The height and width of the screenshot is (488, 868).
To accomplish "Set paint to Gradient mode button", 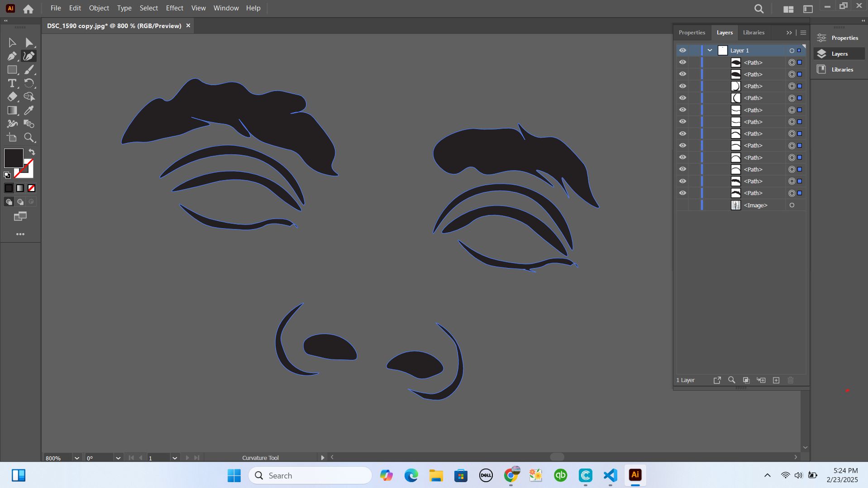I will pyautogui.click(x=20, y=188).
